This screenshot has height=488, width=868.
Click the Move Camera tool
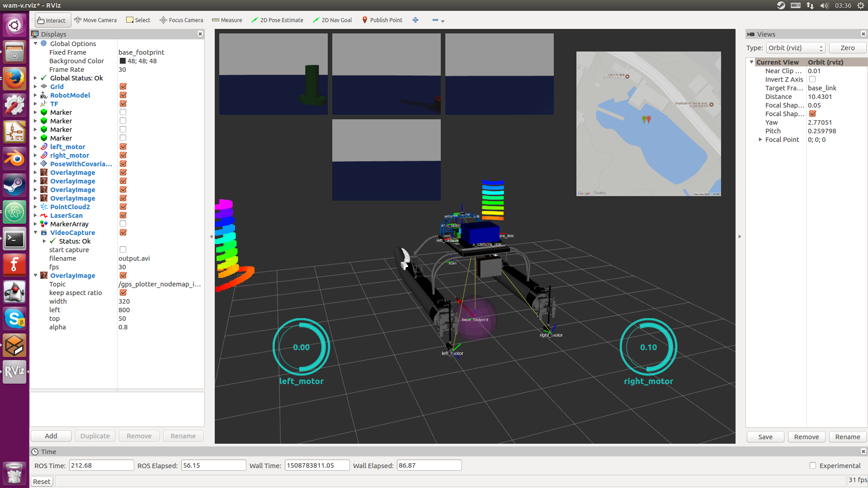click(x=95, y=20)
